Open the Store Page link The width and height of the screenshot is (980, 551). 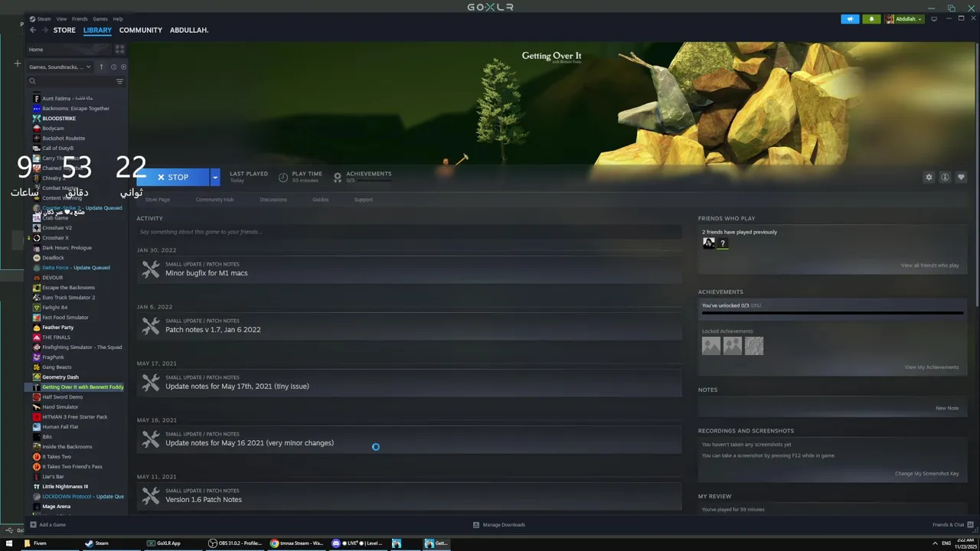click(158, 200)
